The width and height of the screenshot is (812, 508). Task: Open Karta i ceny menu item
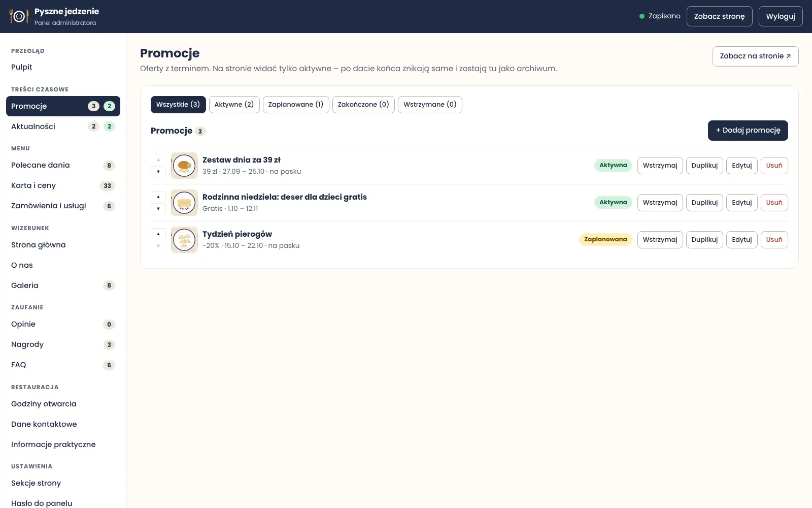(x=63, y=185)
